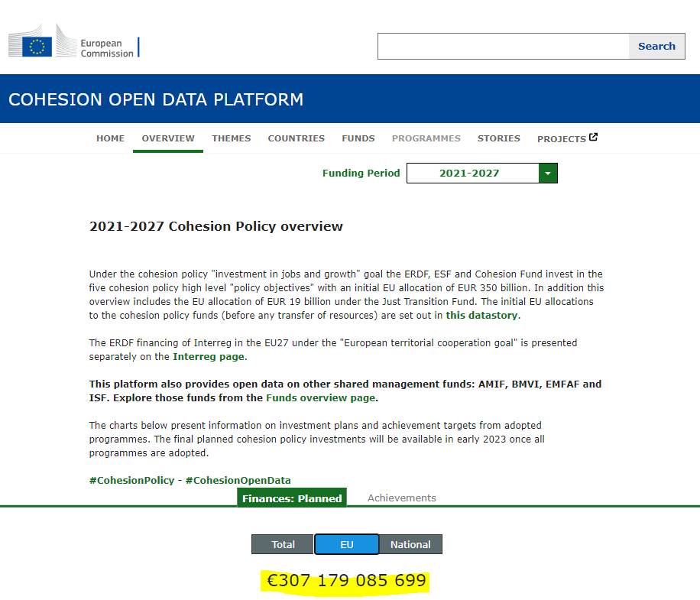Open the STORIES menu item
Viewport: 700px width, 600px height.
point(499,138)
